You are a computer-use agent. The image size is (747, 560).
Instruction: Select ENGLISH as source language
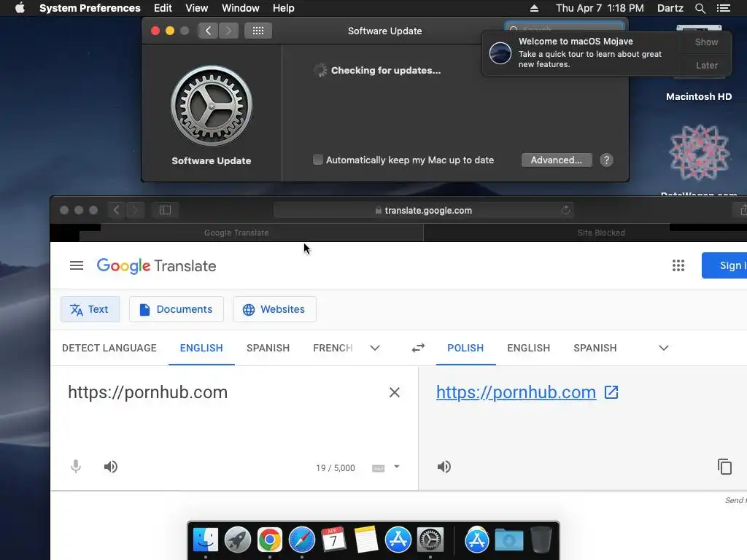pyautogui.click(x=201, y=348)
